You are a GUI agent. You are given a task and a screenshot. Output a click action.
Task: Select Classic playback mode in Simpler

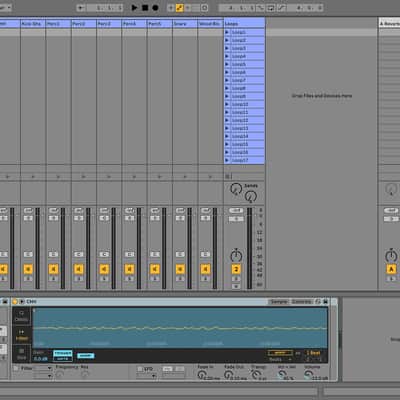(21, 316)
